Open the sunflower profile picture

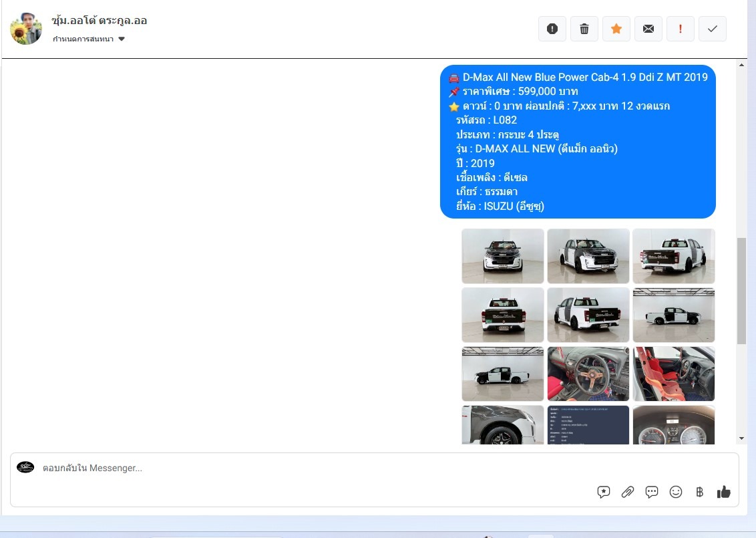(26, 29)
